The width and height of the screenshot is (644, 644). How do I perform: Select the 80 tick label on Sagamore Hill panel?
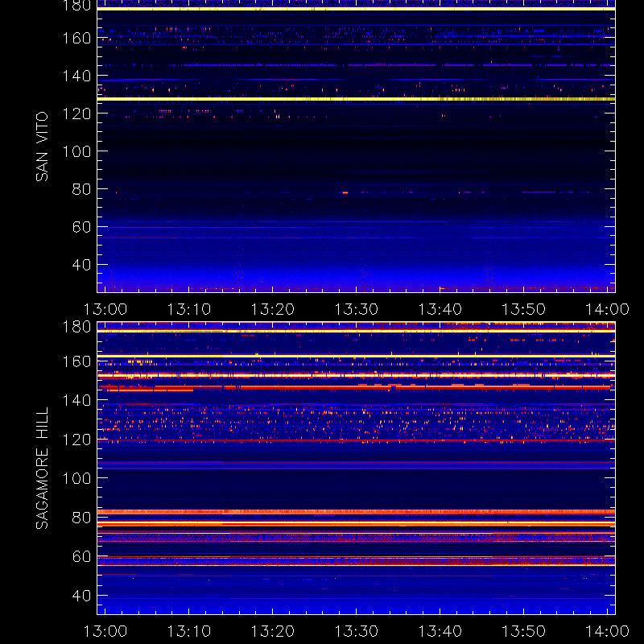(81, 518)
